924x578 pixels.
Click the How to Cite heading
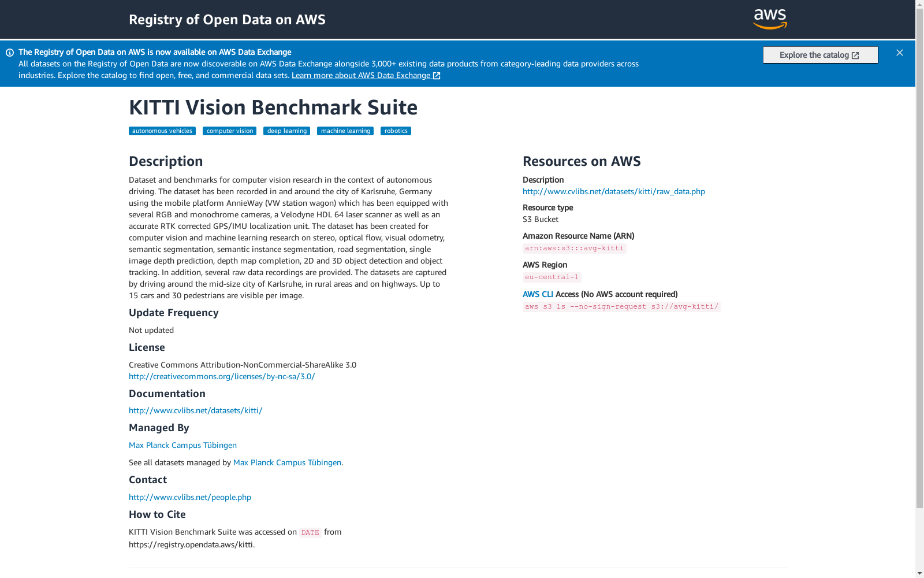(157, 514)
